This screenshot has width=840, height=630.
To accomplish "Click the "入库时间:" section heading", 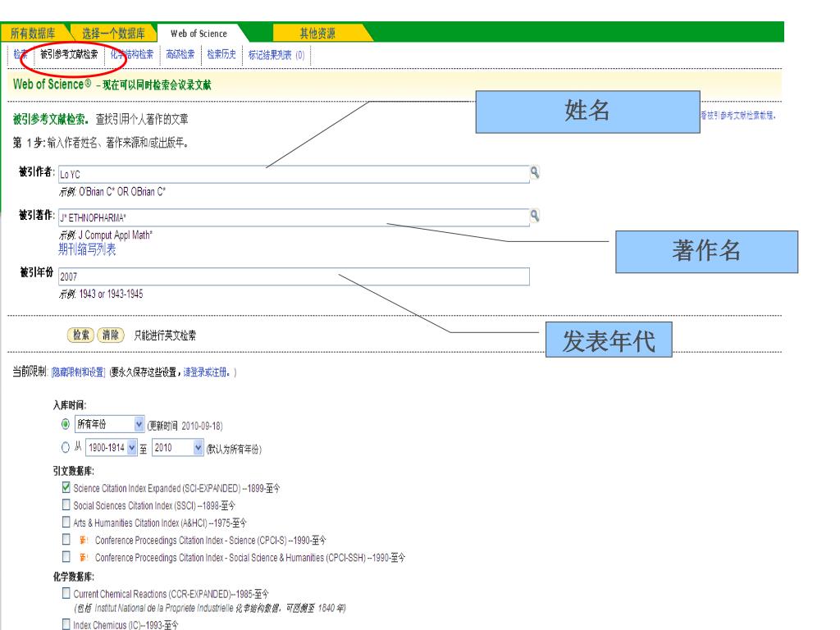I will pos(70,405).
